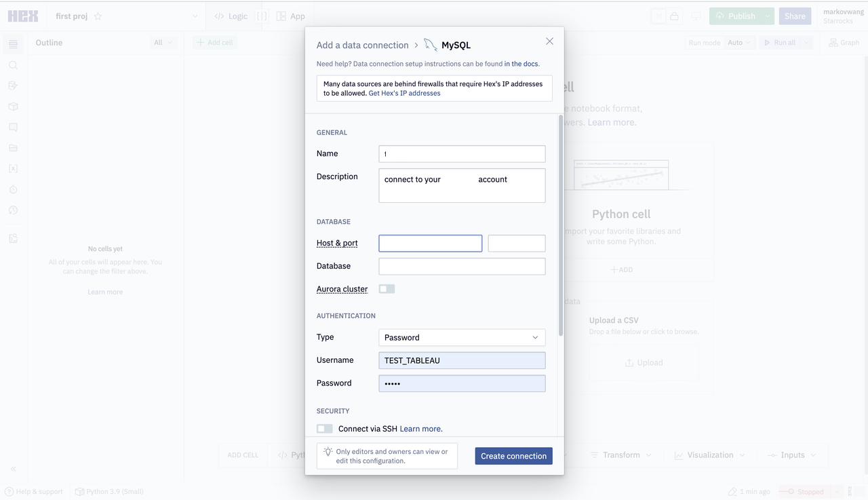Image resolution: width=868 pixels, height=500 pixels.
Task: Click the Create connection button
Action: pyautogui.click(x=513, y=456)
